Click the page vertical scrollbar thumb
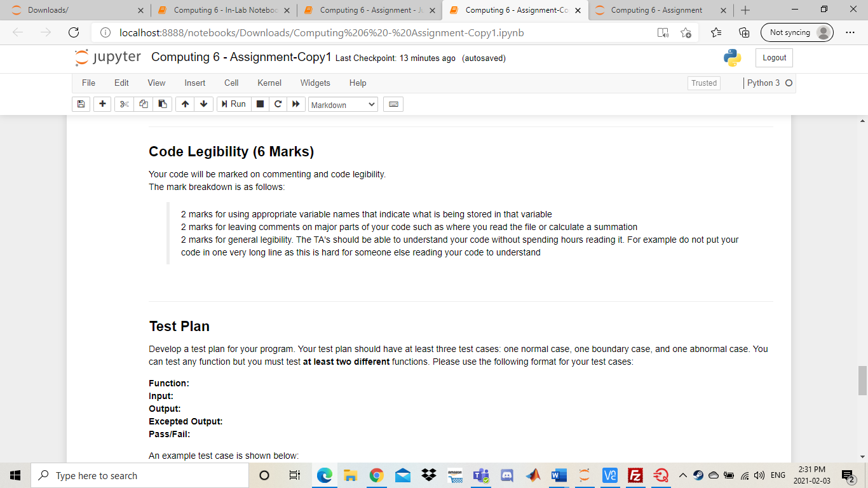The image size is (868, 488). point(862,380)
